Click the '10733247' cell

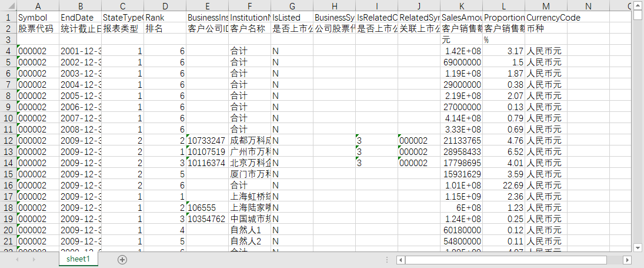tap(208, 140)
